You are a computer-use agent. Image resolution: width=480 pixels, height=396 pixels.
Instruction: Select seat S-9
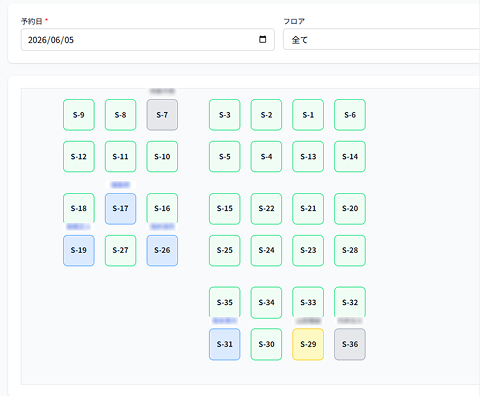[79, 115]
